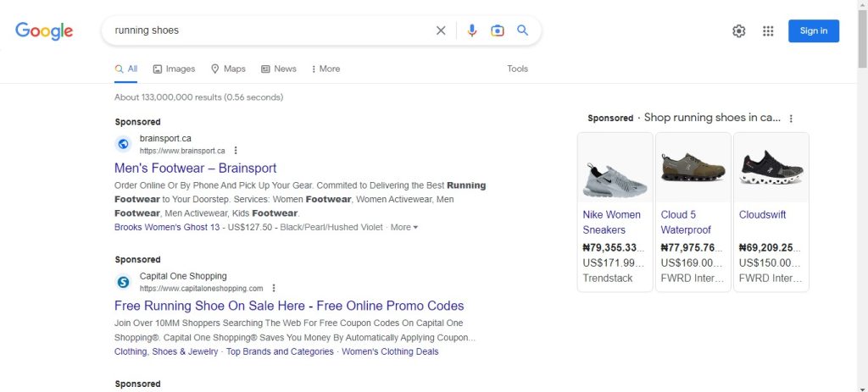Select the Nike Women Sneakers thumbnail
This screenshot has width=868, height=392.
pyautogui.click(x=615, y=169)
